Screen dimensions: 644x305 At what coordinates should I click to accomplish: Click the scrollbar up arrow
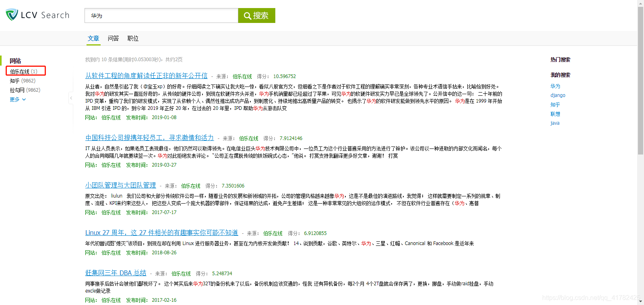click(640, 3)
